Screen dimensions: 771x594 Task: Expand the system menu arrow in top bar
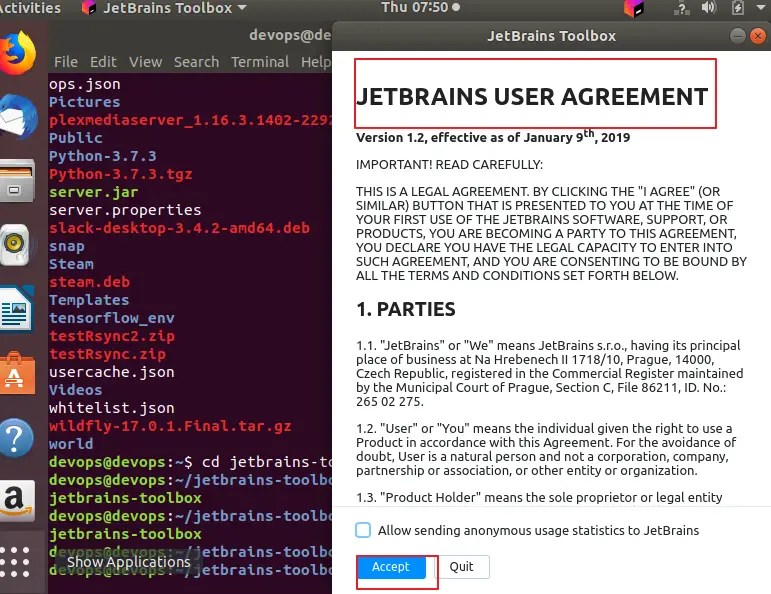(x=760, y=7)
